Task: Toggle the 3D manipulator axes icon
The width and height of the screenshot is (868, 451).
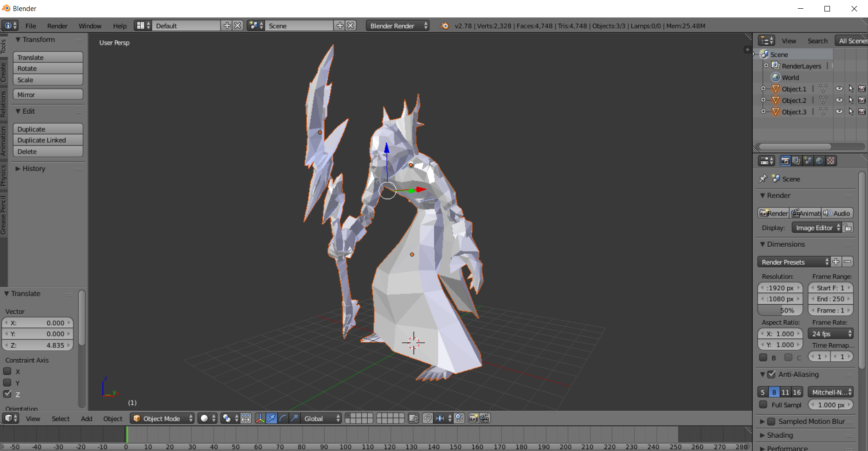Action: (260, 418)
